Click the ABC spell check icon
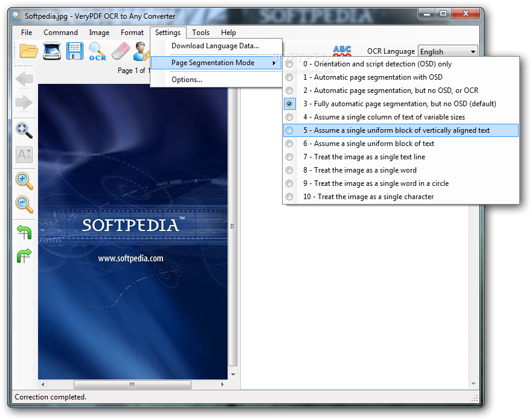This screenshot has width=532, height=420. [x=342, y=51]
